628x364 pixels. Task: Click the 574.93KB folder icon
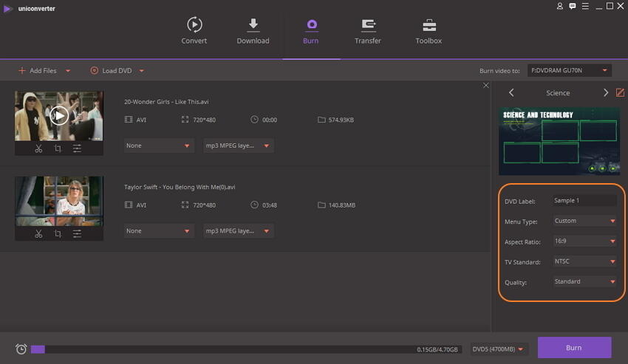point(321,120)
